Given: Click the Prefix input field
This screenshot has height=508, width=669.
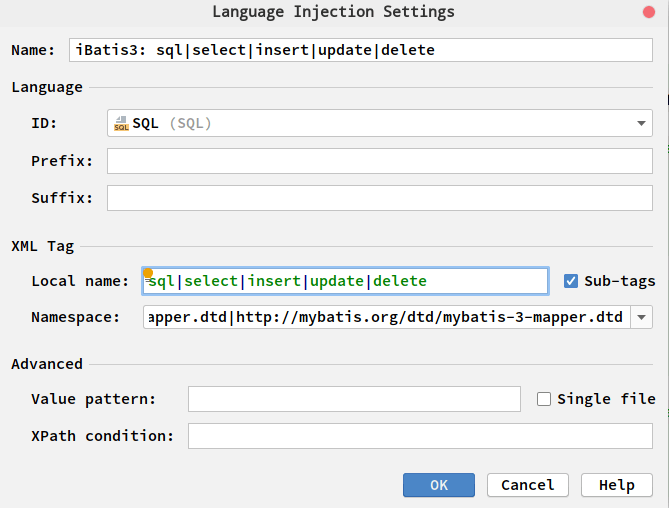Looking at the screenshot, I should pyautogui.click(x=380, y=161).
